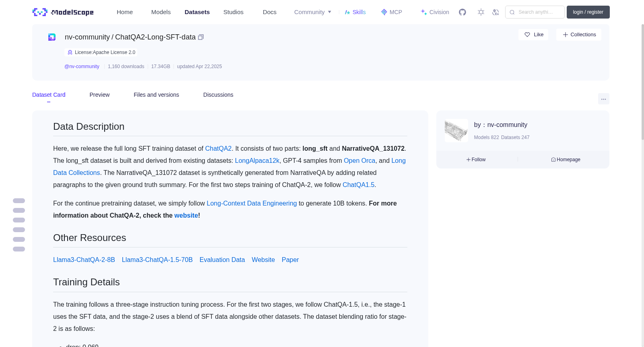Click the '1,160 downloads' text
The width and height of the screenshot is (644, 347).
[126, 66]
